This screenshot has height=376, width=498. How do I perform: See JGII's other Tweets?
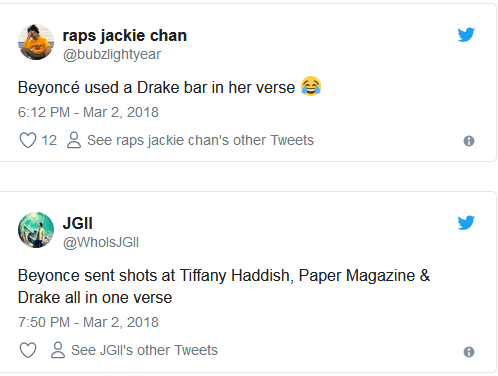point(144,350)
